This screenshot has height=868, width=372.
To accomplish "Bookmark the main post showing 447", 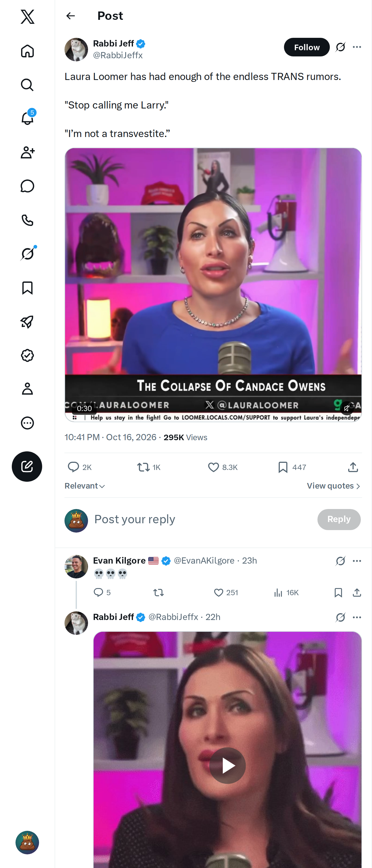I will (283, 467).
